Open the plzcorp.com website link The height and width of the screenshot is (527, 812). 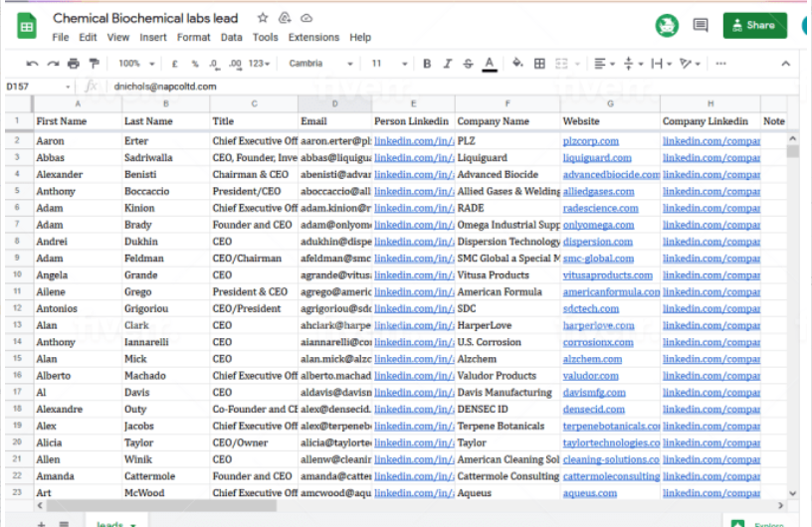pos(590,141)
